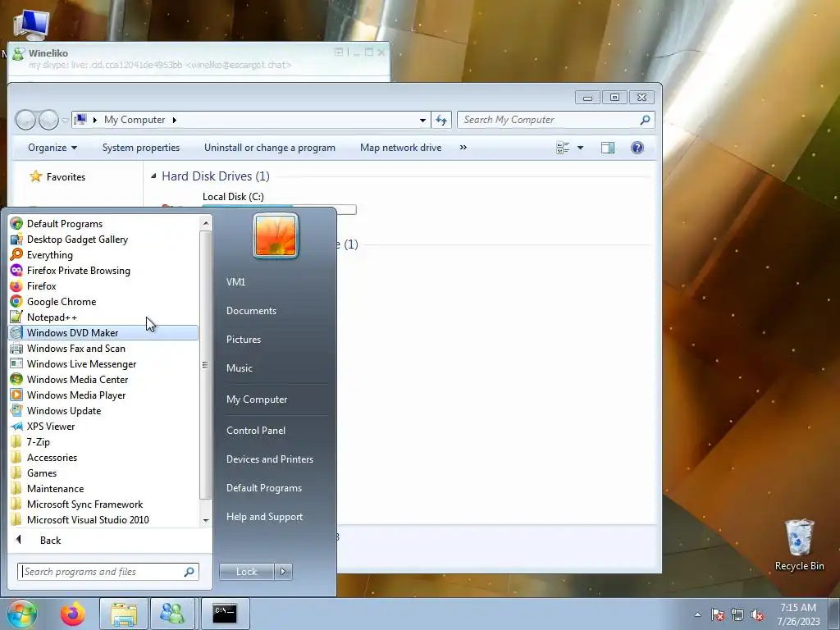Expand the Accessories folder
This screenshot has width=840, height=630.
103,458
